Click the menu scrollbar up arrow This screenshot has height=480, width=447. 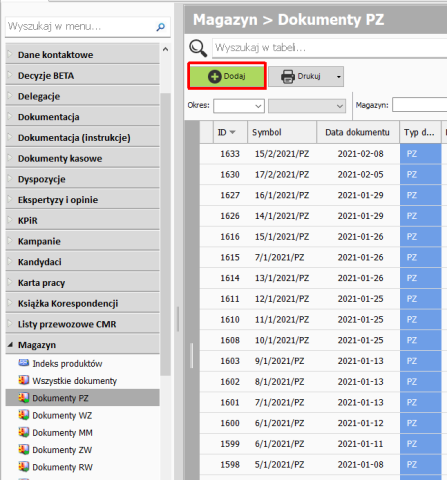click(x=165, y=49)
